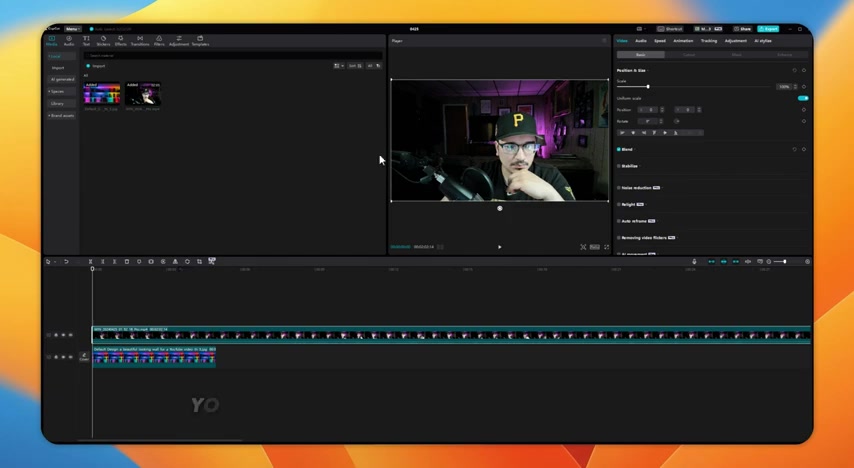
Task: Open the Sort dropdown in media panel
Action: coord(355,66)
